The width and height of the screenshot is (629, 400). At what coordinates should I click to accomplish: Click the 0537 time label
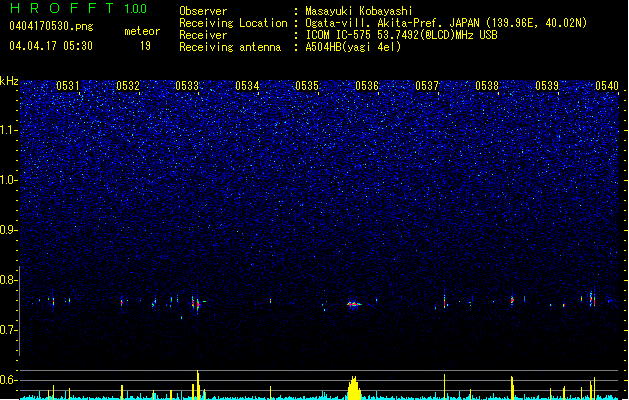[x=427, y=86]
